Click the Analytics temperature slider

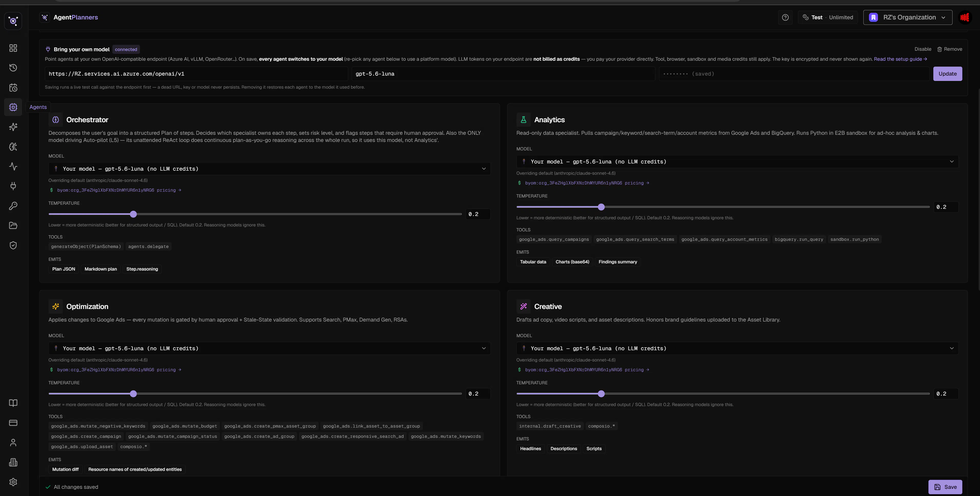coord(723,207)
